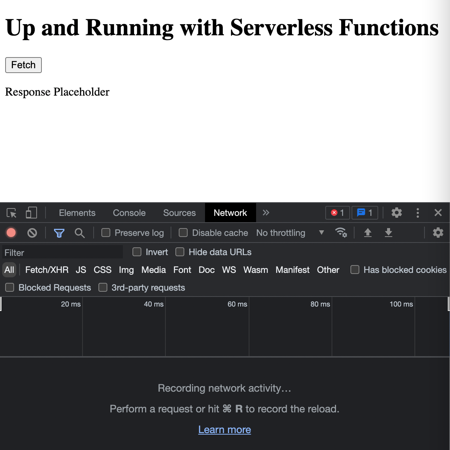
Task: Open the Learn more link
Action: coord(225,430)
